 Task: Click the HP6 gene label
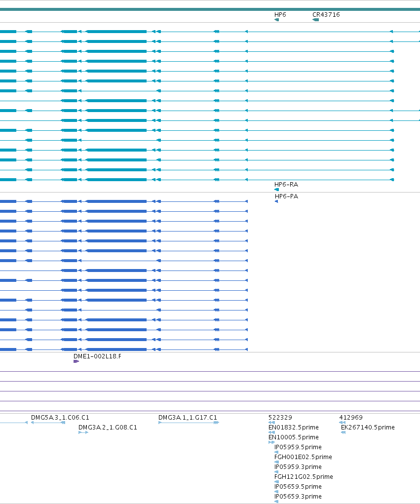[x=280, y=15]
